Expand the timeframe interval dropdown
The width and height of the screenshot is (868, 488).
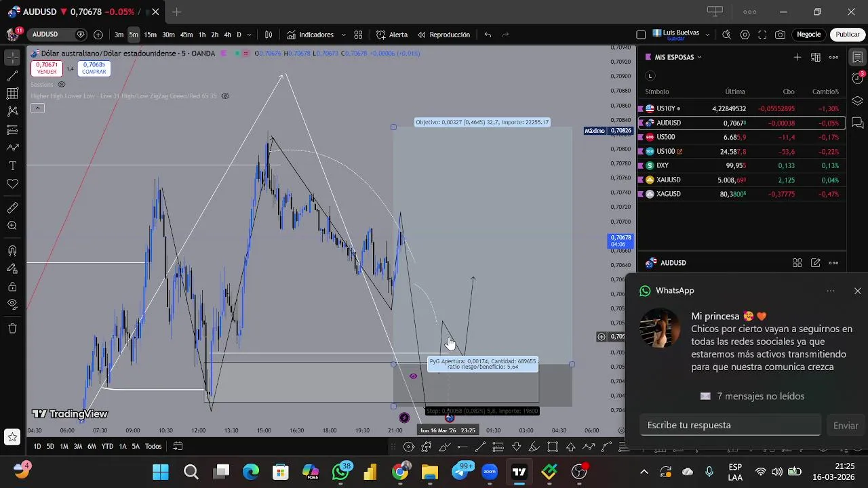coord(250,35)
